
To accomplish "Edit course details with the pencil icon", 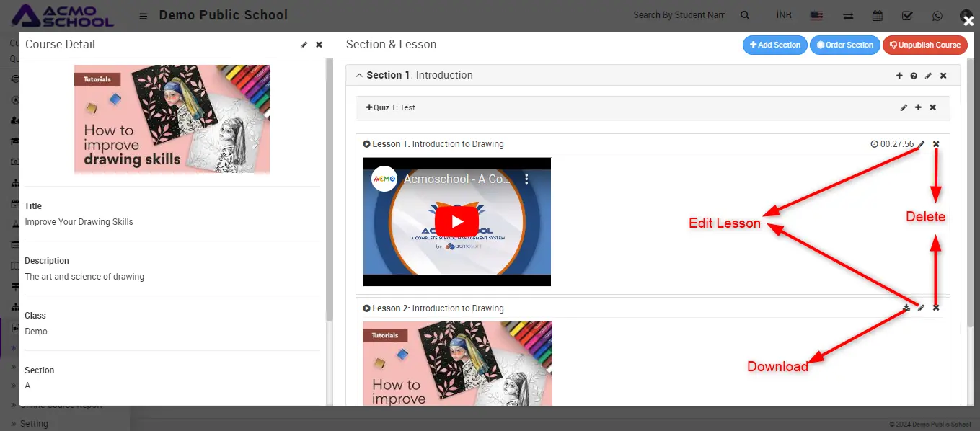I will pyautogui.click(x=304, y=45).
